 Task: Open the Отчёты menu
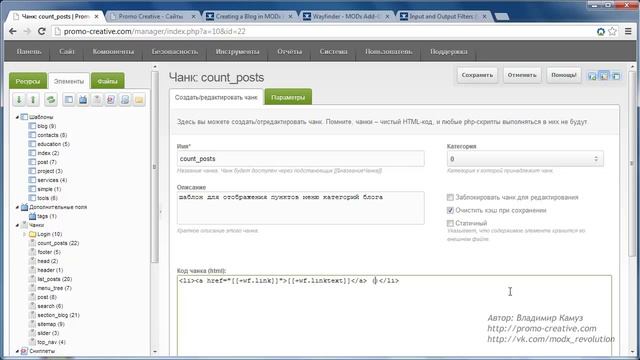pos(289,51)
